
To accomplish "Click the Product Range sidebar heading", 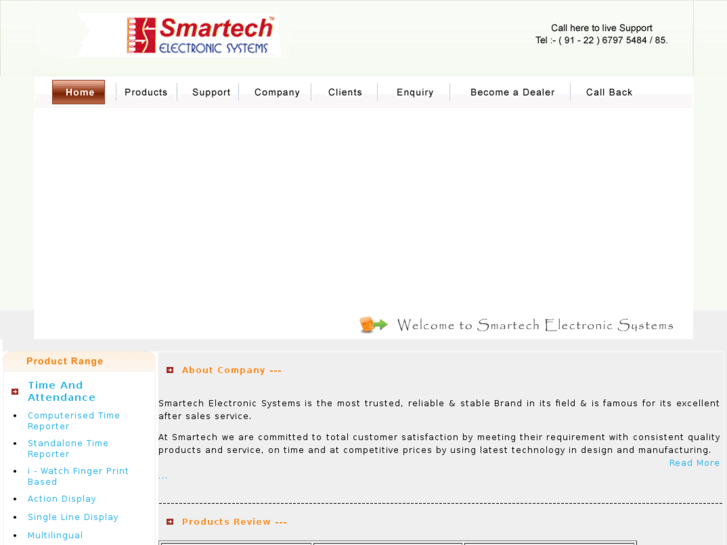I will point(64,361).
